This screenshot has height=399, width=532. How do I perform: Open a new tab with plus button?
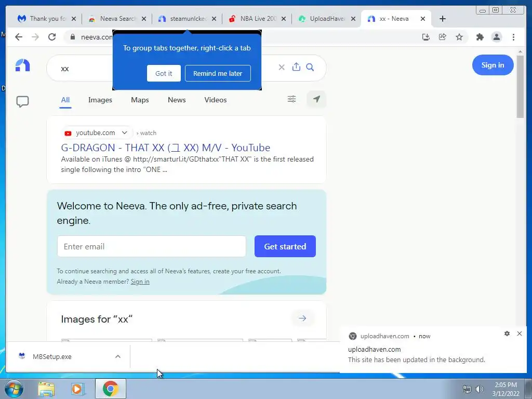coord(443,19)
